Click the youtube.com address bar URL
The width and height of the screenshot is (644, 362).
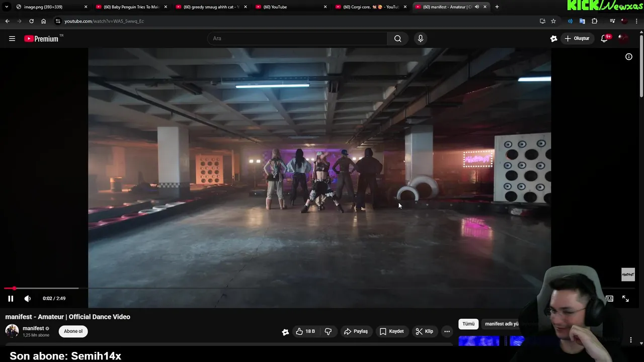click(x=104, y=21)
